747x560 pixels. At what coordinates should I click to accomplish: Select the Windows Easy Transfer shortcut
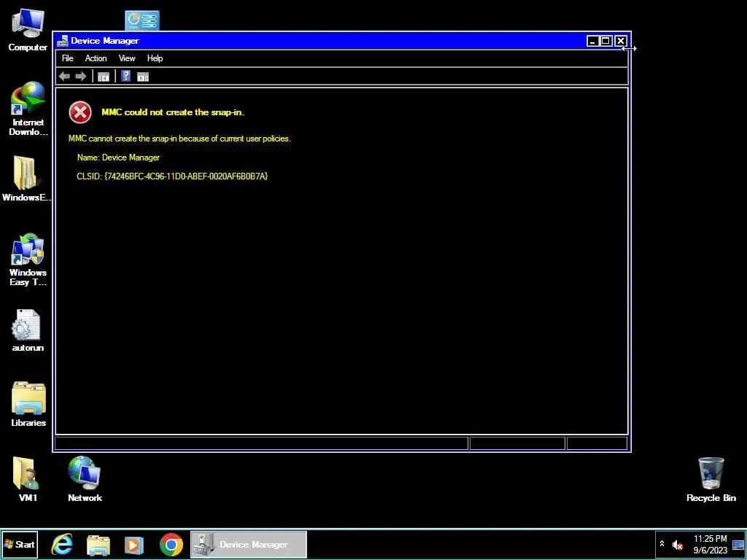click(28, 260)
